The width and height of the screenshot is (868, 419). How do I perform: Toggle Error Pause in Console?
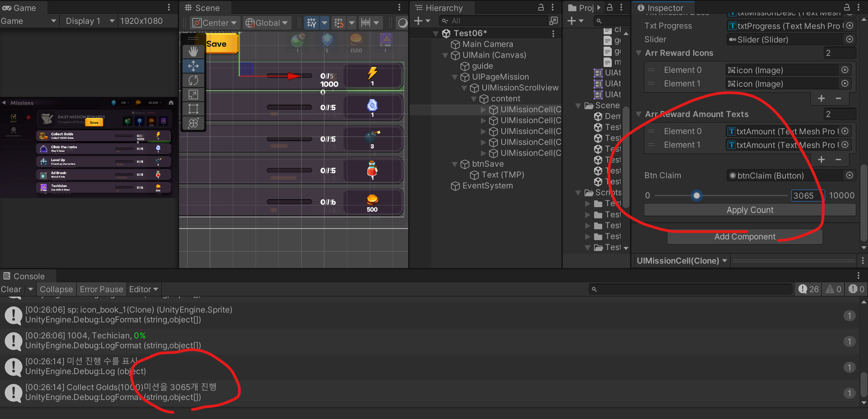tap(101, 289)
